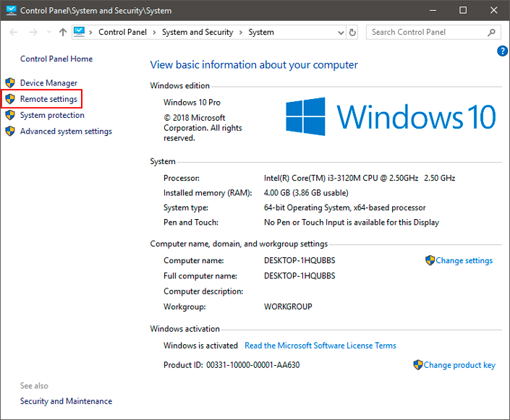Go up one level with the Up arrow
This screenshot has width=510, height=420.
63,33
